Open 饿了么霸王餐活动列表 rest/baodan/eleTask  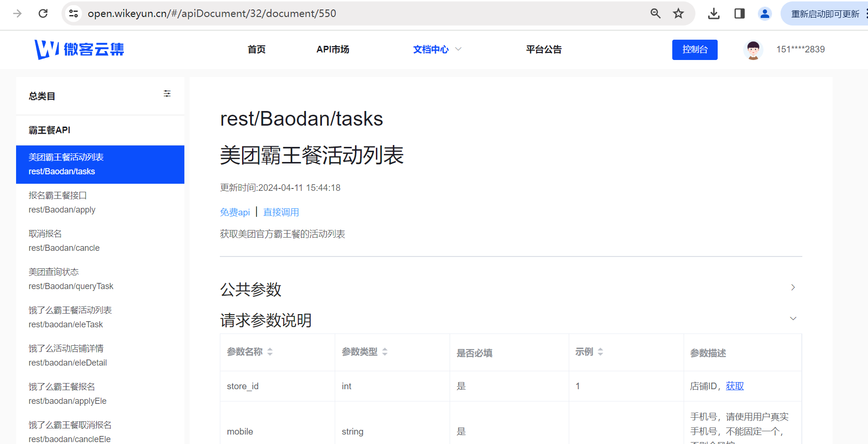pos(100,317)
